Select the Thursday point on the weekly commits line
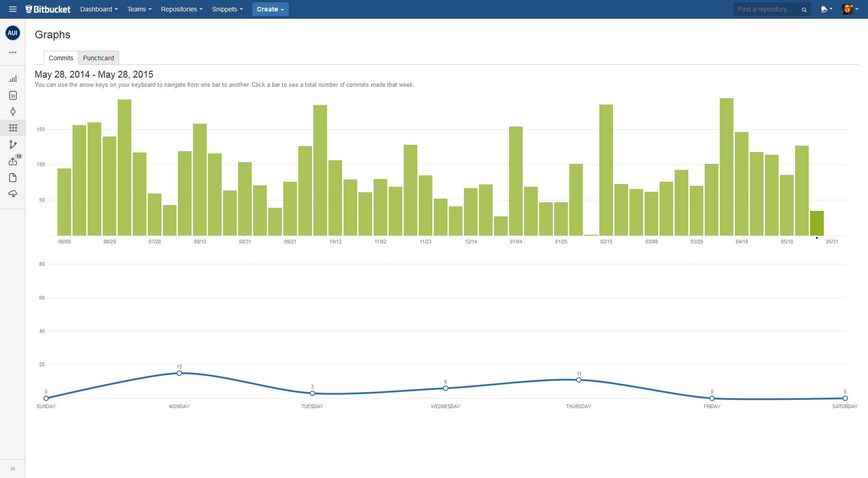This screenshot has width=868, height=478. click(578, 379)
